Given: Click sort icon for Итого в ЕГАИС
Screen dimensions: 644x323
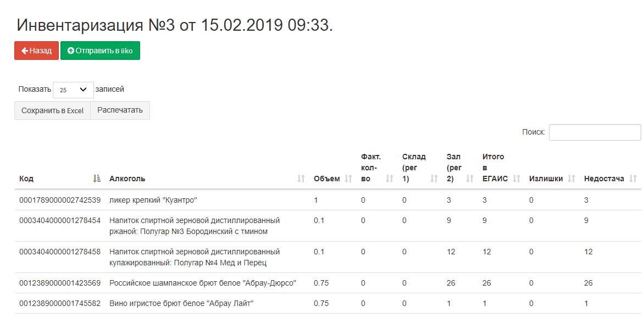Looking at the screenshot, I should pos(517,179).
